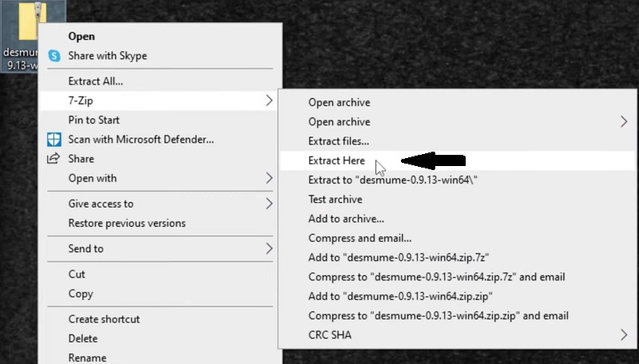This screenshot has height=364, width=639.
Task: Click the Microsoft Defender shield icon
Action: point(54,140)
